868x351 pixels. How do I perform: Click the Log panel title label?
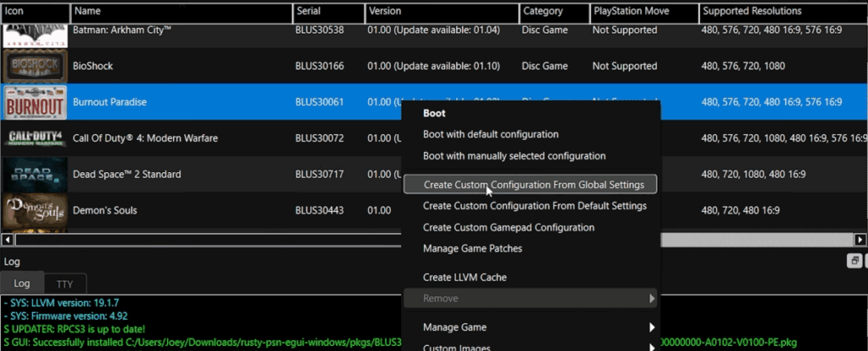12,261
